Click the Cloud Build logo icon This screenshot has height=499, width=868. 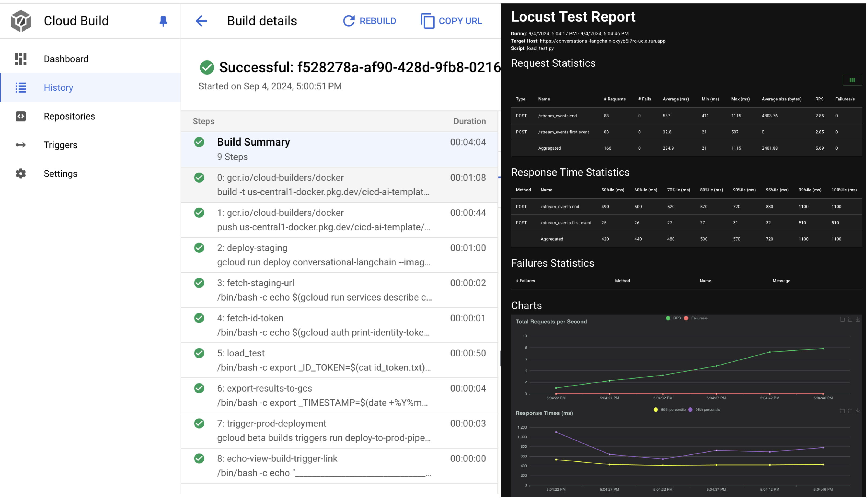[x=21, y=21]
